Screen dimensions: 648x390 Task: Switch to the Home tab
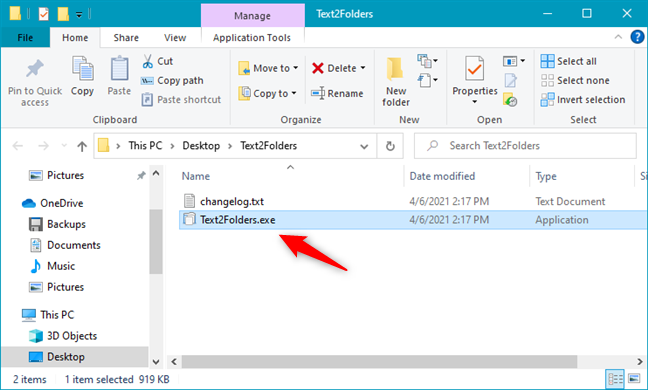pyautogui.click(x=75, y=38)
